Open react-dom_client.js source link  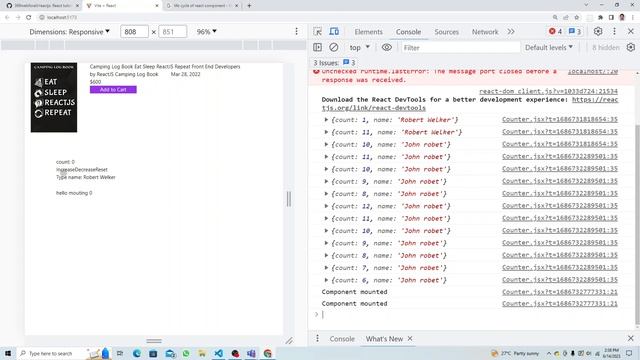(x=548, y=91)
